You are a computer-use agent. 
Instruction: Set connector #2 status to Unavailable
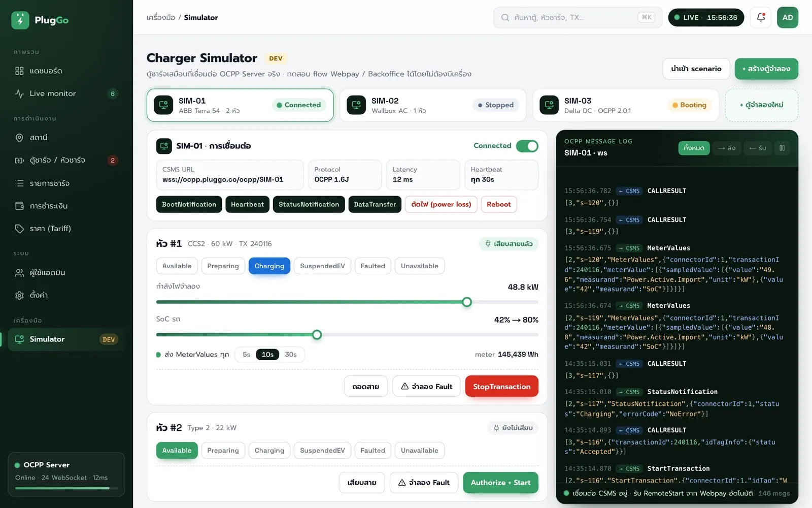click(x=420, y=451)
